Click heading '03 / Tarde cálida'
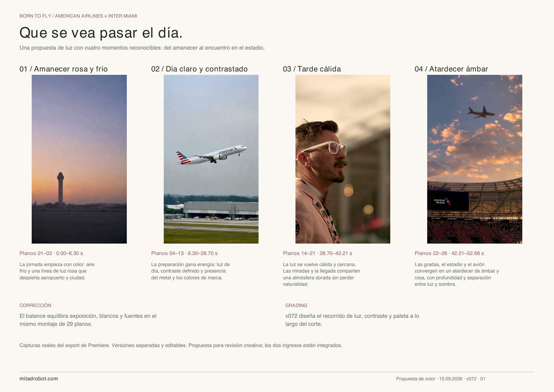 [x=312, y=69]
